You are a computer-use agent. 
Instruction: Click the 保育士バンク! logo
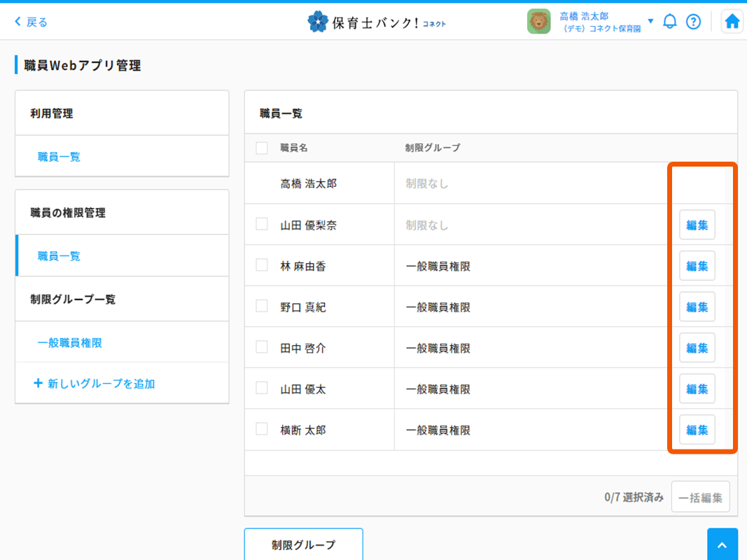[376, 22]
